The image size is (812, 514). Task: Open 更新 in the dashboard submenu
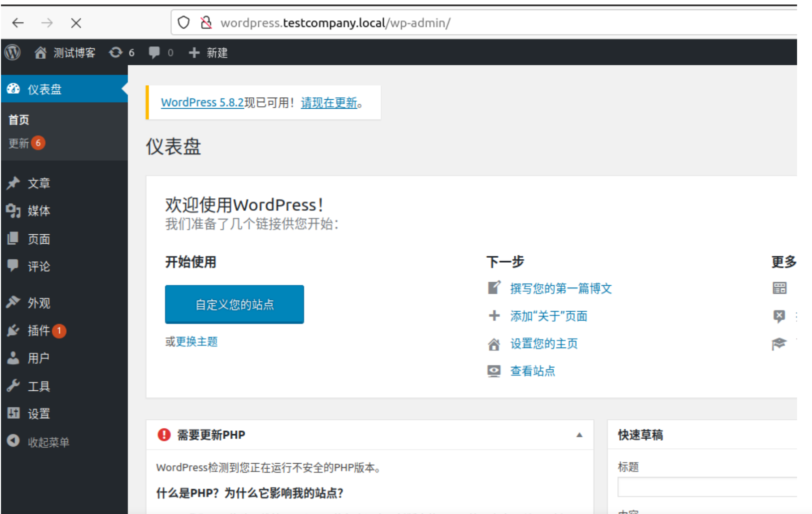click(19, 144)
